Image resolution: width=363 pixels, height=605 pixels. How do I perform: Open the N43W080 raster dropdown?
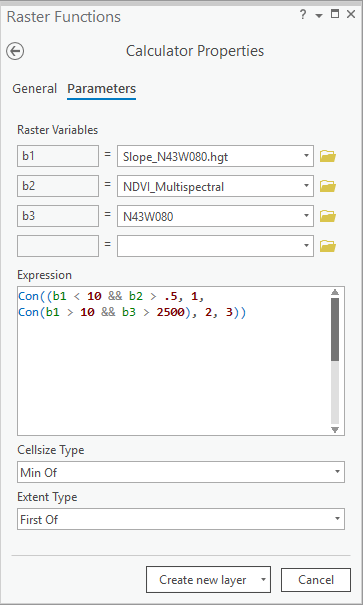tap(215, 216)
